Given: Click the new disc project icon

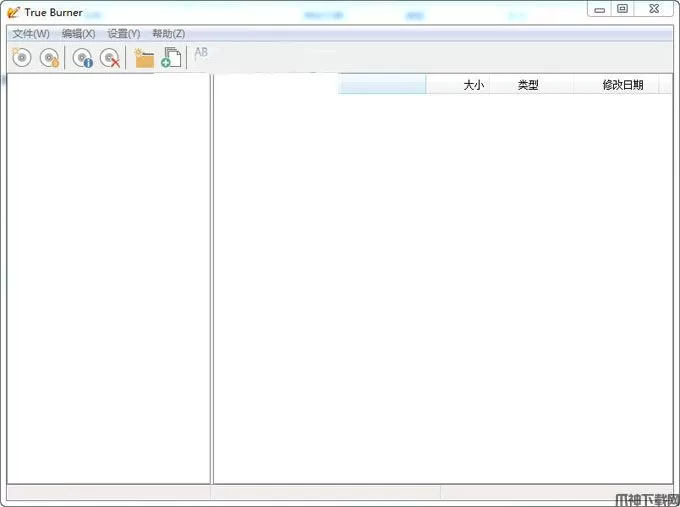Looking at the screenshot, I should [22, 58].
